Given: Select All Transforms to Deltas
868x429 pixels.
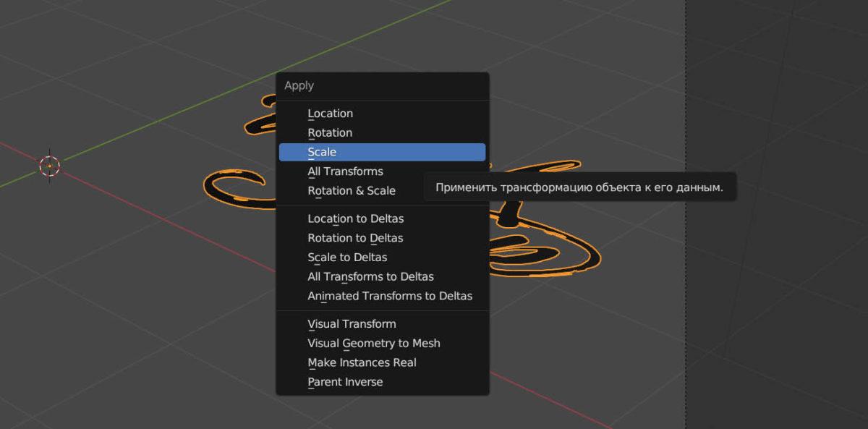Looking at the screenshot, I should point(382,276).
